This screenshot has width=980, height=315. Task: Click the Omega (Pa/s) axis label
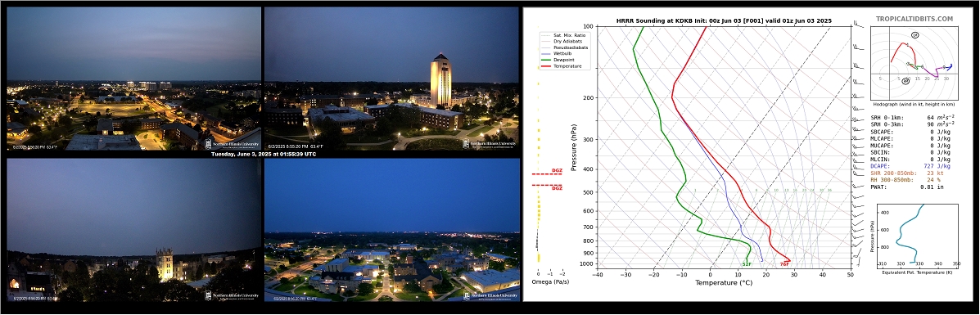[551, 282]
